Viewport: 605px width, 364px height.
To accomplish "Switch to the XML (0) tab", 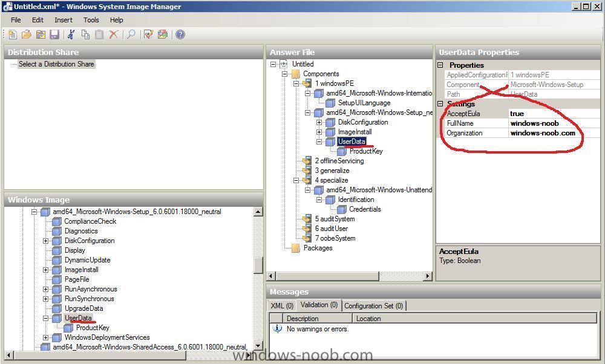I will (282, 306).
